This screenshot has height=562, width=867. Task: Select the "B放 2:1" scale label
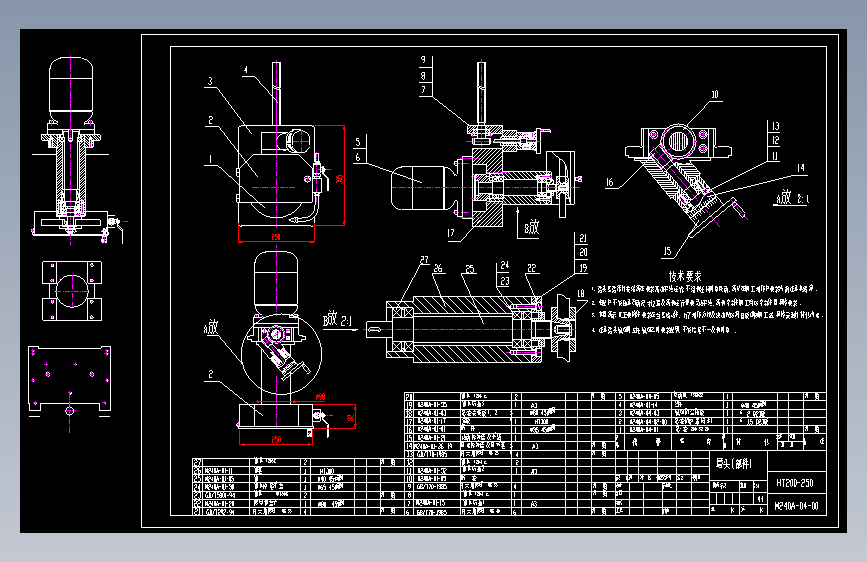tap(337, 320)
